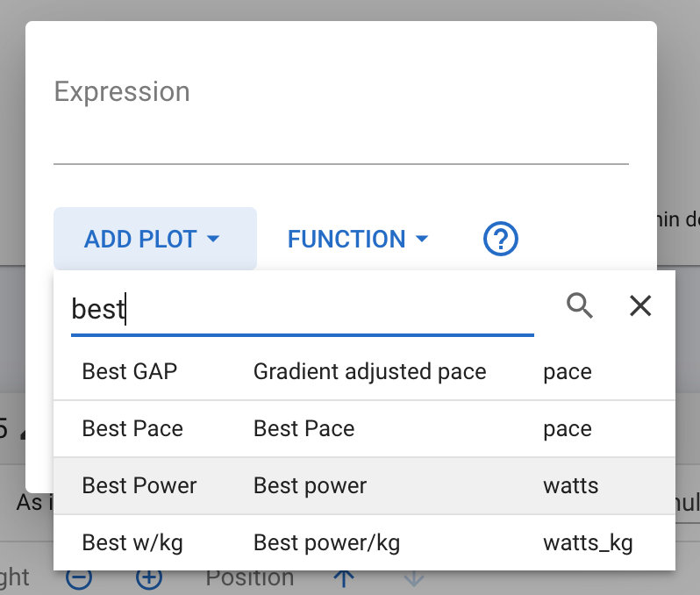Click the "watts_kg" unit cell
Viewport: 700px width, 595px height.
pos(588,543)
